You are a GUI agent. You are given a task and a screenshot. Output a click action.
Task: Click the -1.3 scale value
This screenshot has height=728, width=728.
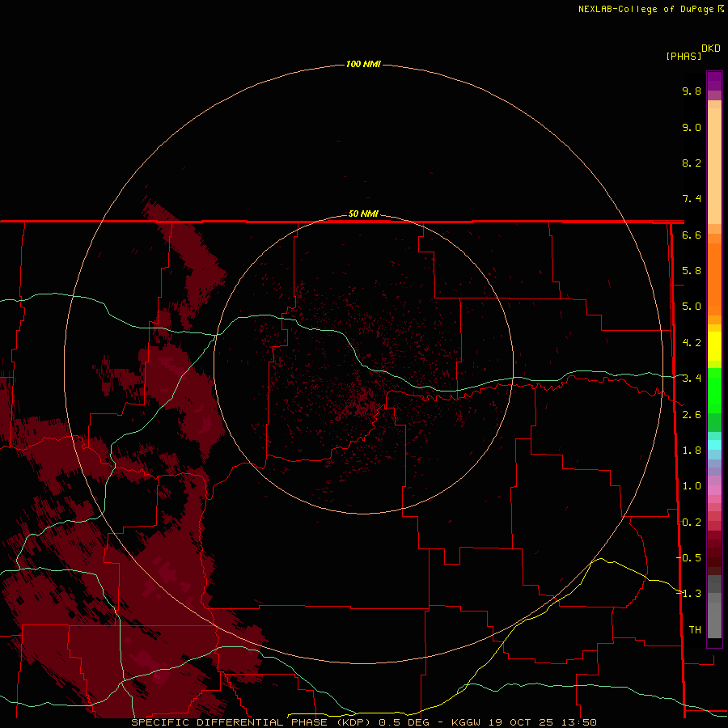tap(688, 594)
